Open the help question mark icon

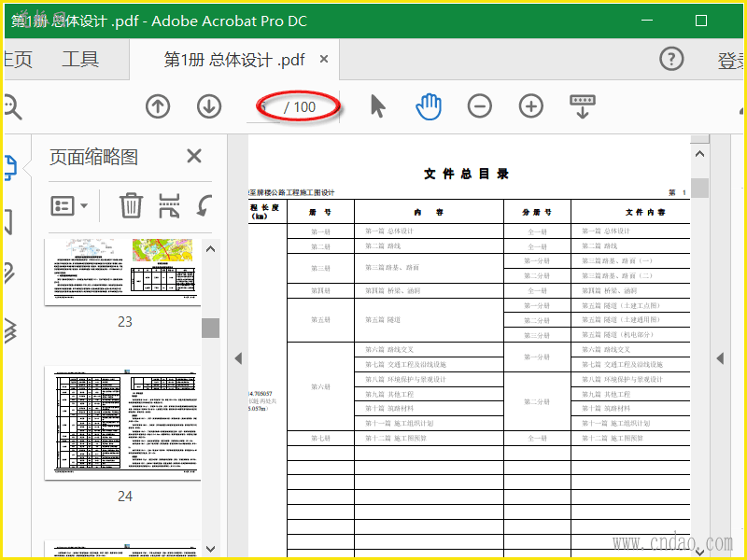click(x=671, y=59)
